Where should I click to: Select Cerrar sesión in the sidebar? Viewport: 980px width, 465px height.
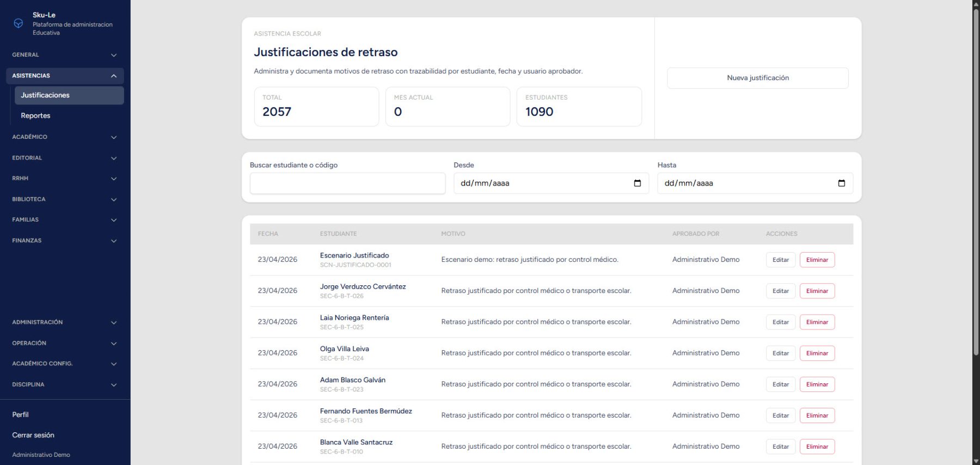coord(33,436)
